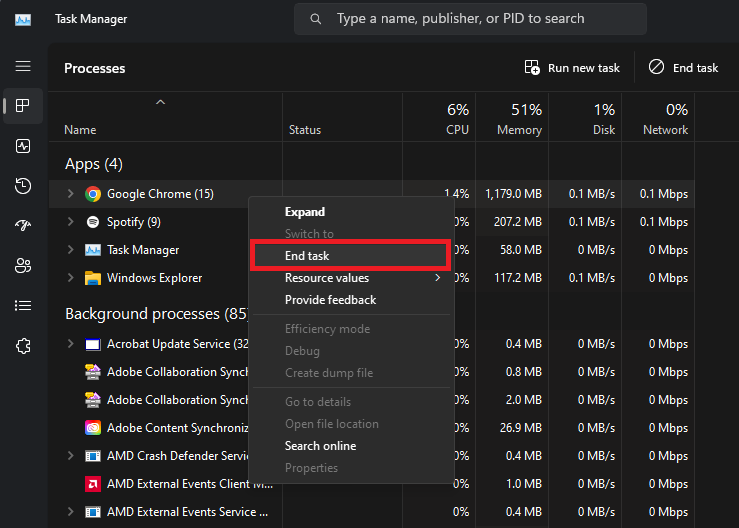The width and height of the screenshot is (739, 528).
Task: Click the Acrobat Update Service icon
Action: 93,344
